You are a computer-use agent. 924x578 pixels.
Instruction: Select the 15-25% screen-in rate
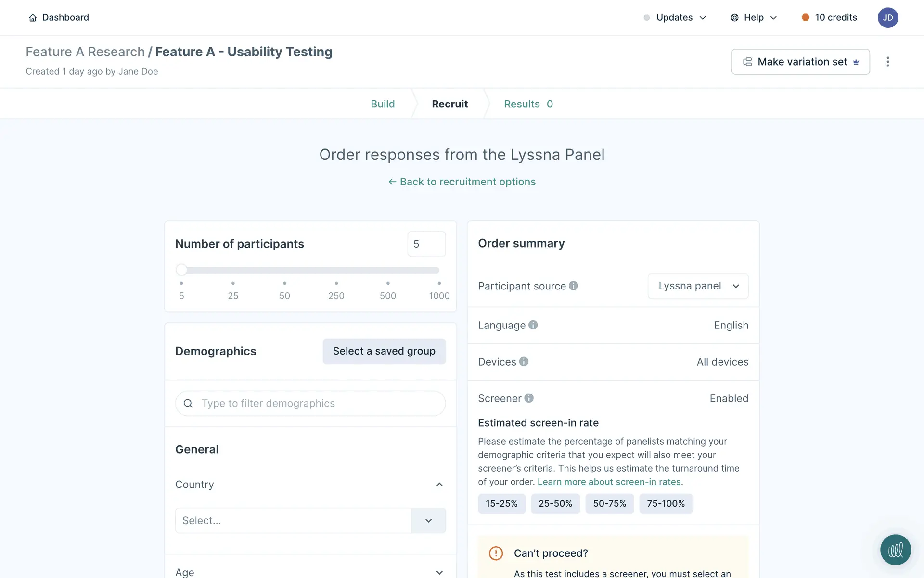click(501, 503)
